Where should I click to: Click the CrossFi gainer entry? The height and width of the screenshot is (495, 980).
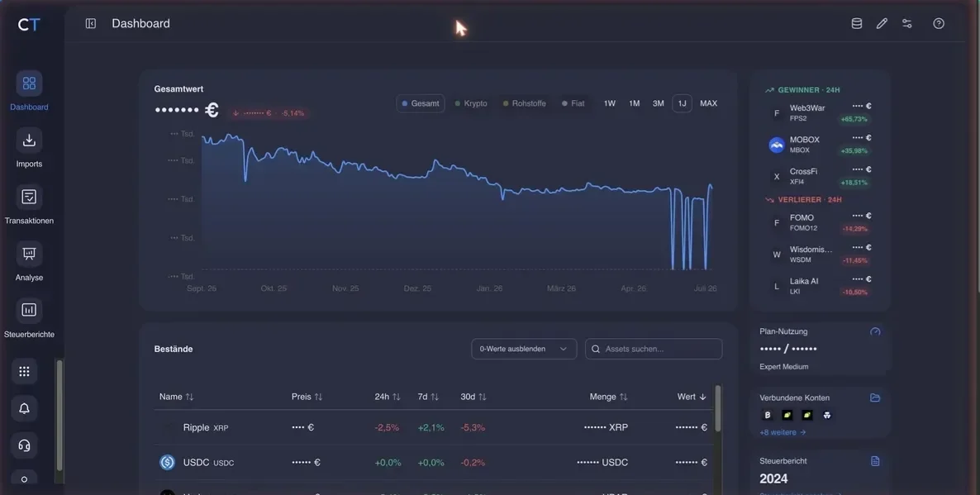click(x=820, y=176)
